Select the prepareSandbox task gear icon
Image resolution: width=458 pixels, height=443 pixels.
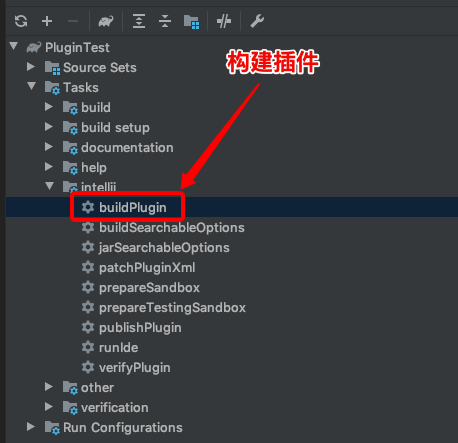click(88, 287)
